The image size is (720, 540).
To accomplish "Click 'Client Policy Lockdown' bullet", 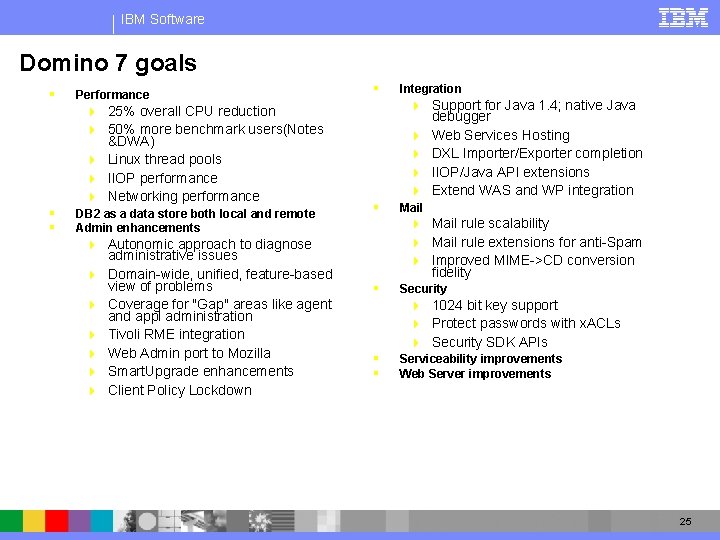I will point(180,390).
